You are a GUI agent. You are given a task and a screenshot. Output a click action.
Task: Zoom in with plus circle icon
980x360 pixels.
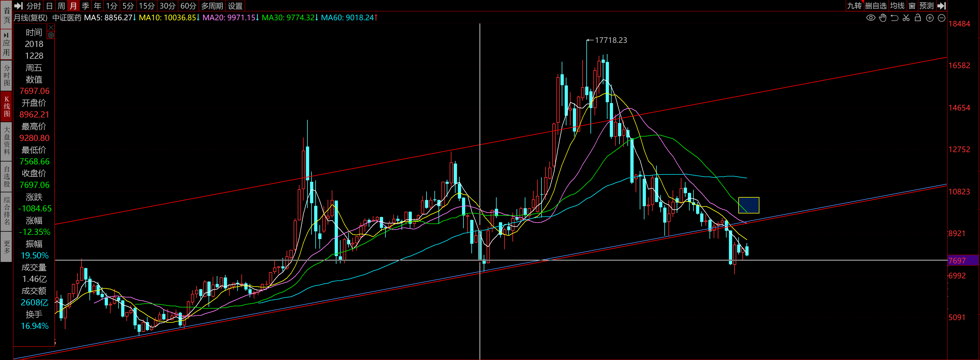point(930,18)
